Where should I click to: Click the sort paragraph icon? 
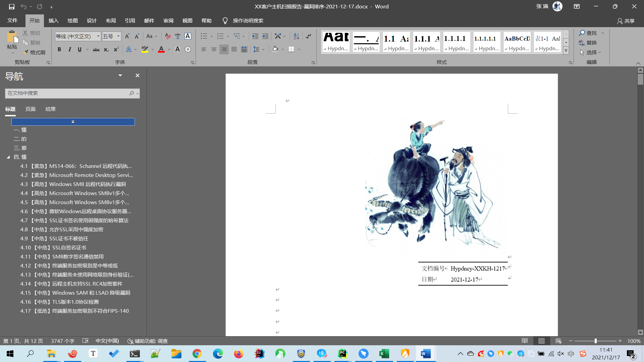296,36
